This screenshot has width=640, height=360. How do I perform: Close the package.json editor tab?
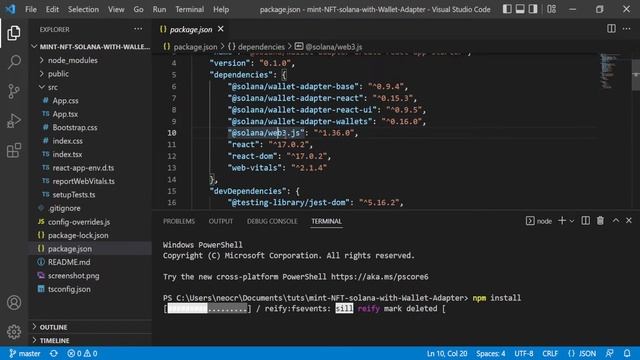[220, 29]
